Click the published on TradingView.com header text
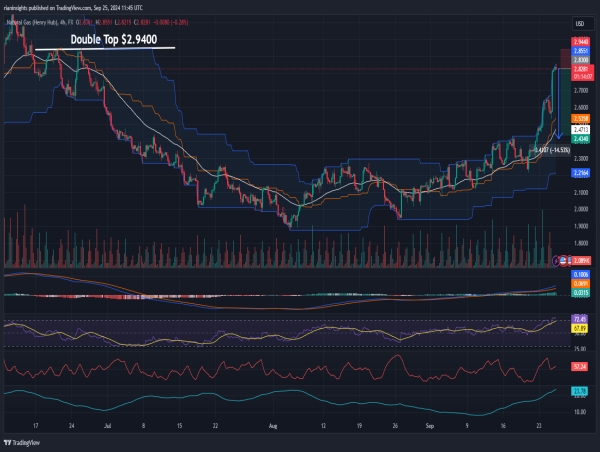Screen dimensions: 600x452 (73, 8)
